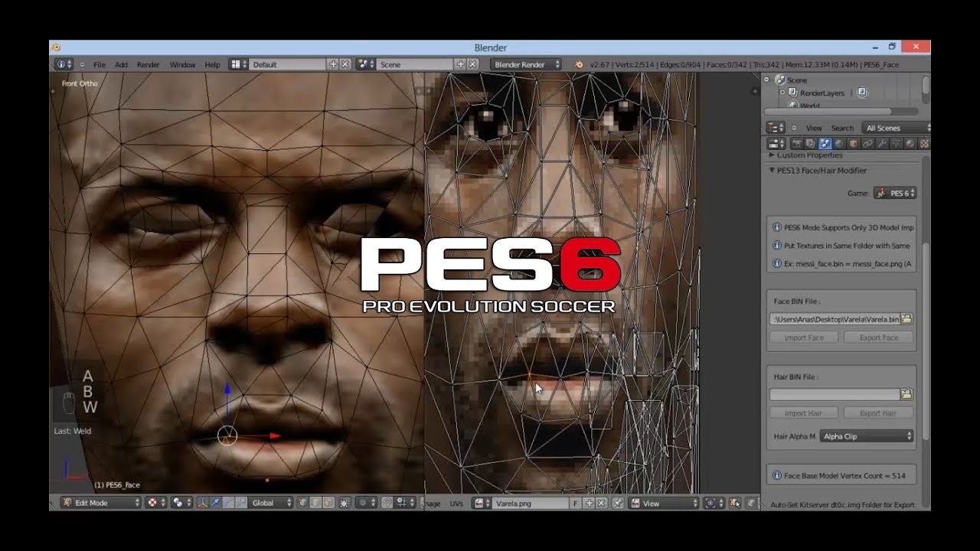Switch to Texture properties tab

924,143
